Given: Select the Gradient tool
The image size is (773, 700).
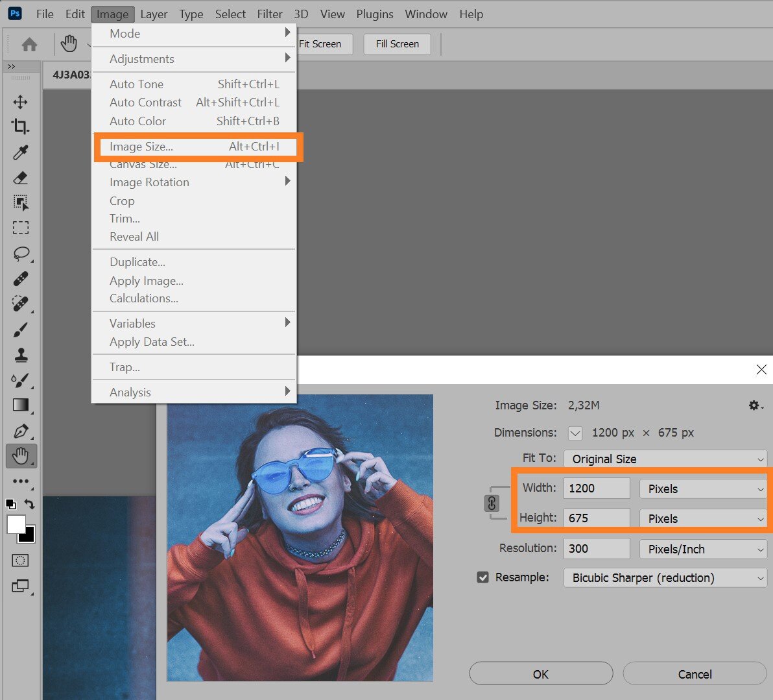Looking at the screenshot, I should 20,405.
